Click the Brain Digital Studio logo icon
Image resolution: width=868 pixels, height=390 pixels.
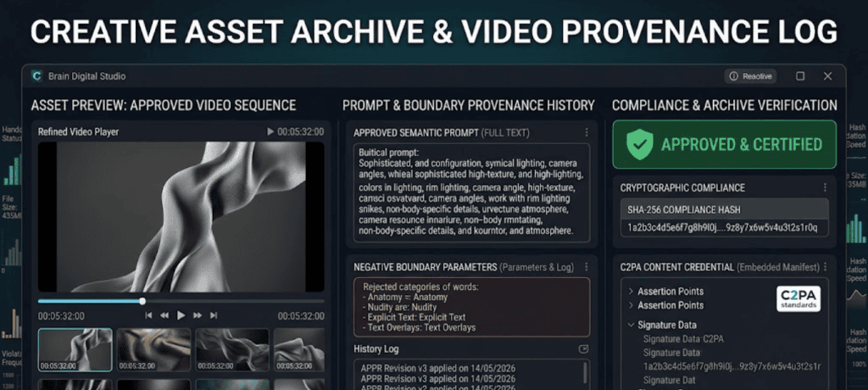click(x=37, y=76)
